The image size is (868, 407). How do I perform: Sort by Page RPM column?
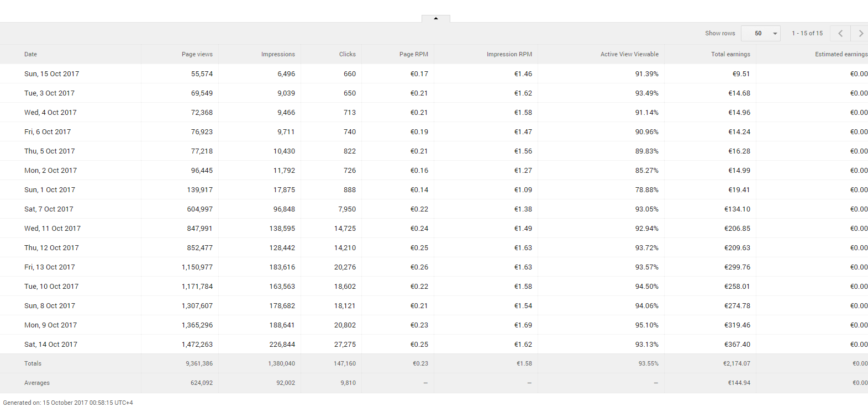[413, 54]
